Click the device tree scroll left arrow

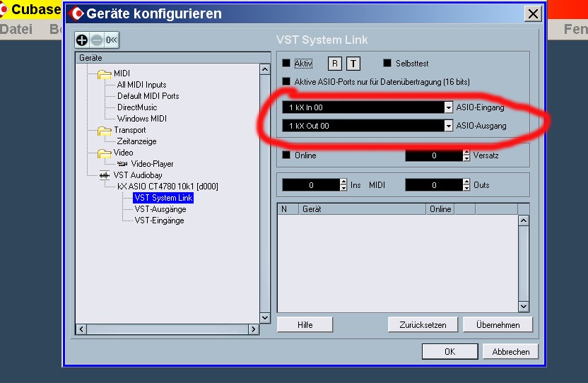(x=81, y=329)
